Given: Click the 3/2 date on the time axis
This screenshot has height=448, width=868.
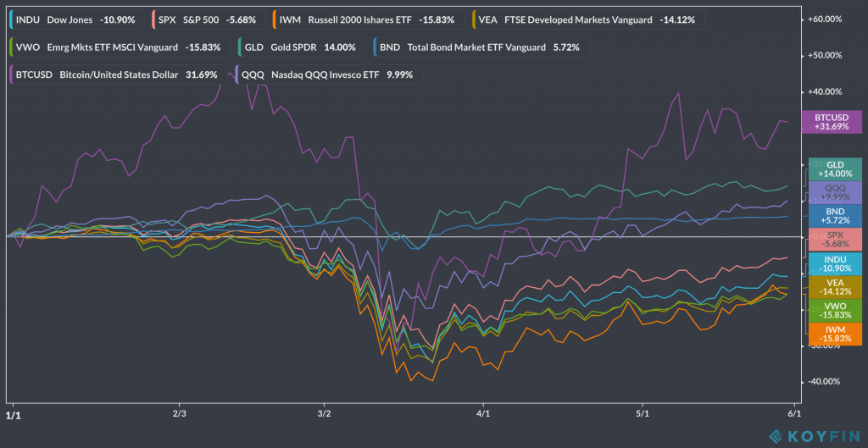Looking at the screenshot, I should click(324, 415).
